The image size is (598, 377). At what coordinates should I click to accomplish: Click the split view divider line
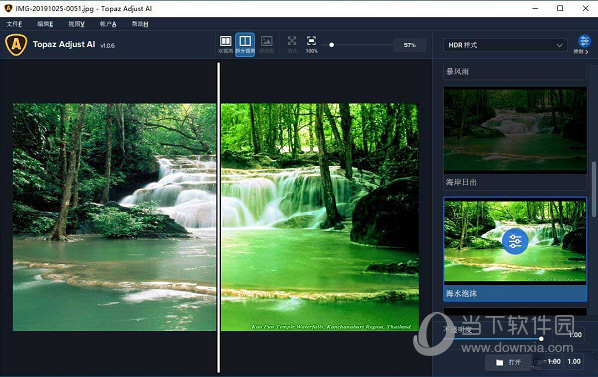click(x=219, y=217)
